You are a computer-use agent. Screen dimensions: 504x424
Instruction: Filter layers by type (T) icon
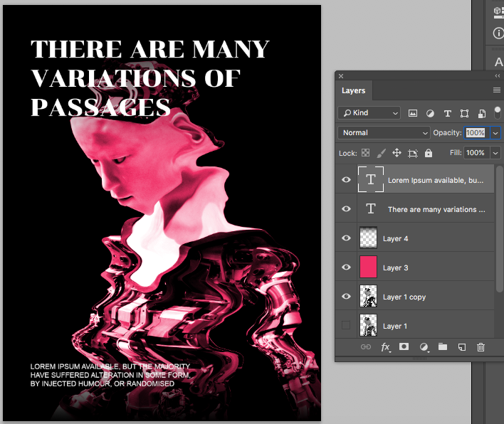(x=447, y=113)
